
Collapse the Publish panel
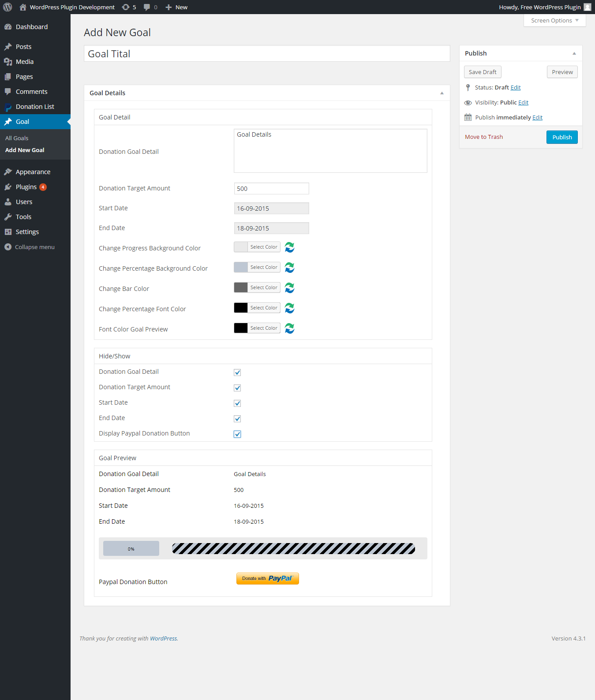point(574,53)
